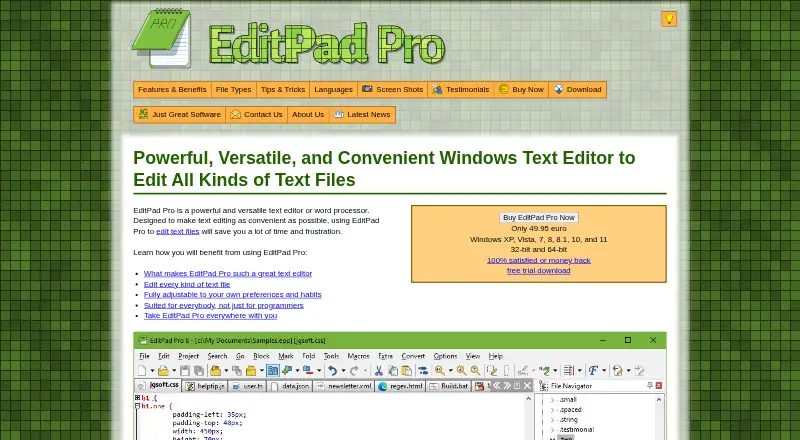Open Contact Us navigation item
Image resolution: width=800 pixels, height=440 pixels.
(257, 114)
